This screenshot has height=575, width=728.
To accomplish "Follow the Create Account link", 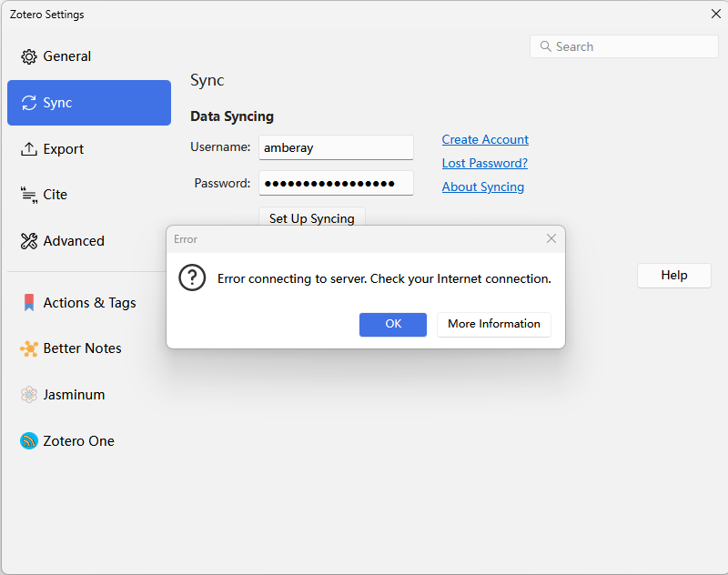I will (485, 140).
